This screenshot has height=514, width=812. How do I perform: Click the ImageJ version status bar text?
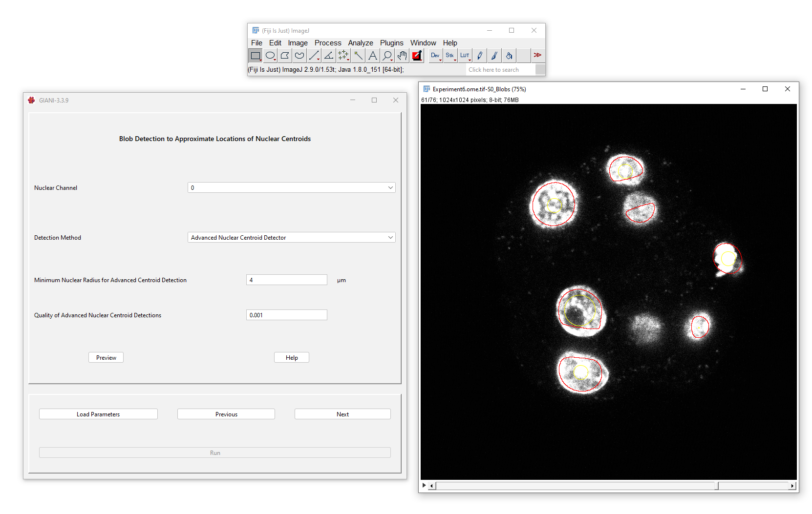[326, 70]
